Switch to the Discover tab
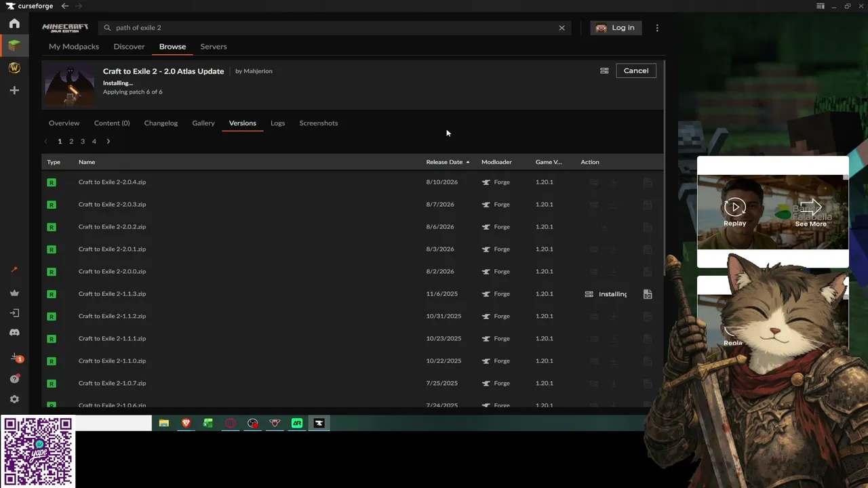The height and width of the screenshot is (488, 868). [129, 47]
